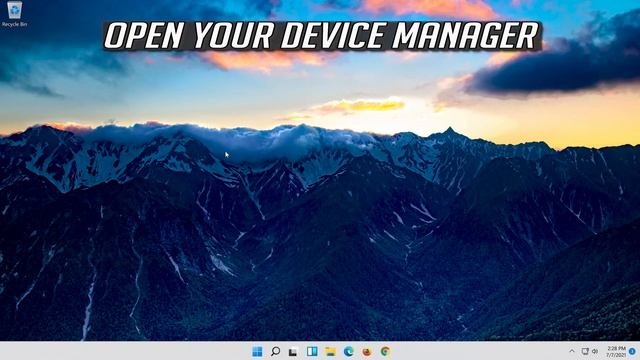This screenshot has height=360, width=640.
Task: Launch Microsoft Edge from taskbar
Action: 349,351
